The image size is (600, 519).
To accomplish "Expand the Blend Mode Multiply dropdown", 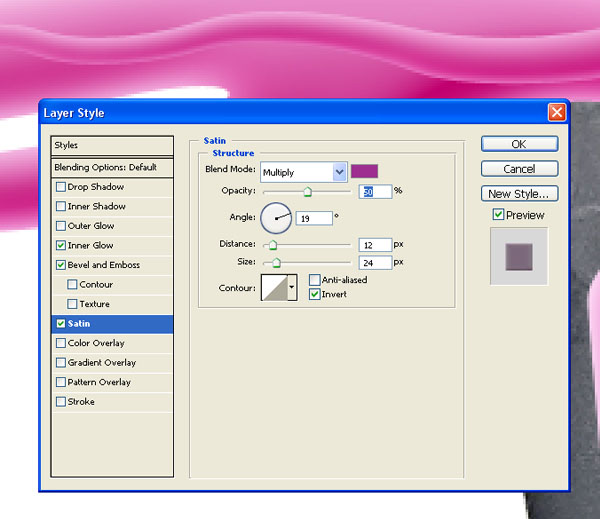I will (x=304, y=172).
